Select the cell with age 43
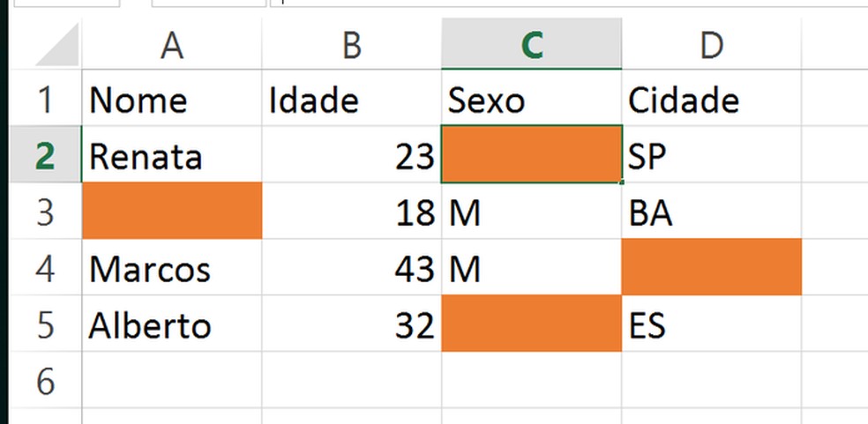Viewport: 868px width, 424px height. click(x=351, y=269)
